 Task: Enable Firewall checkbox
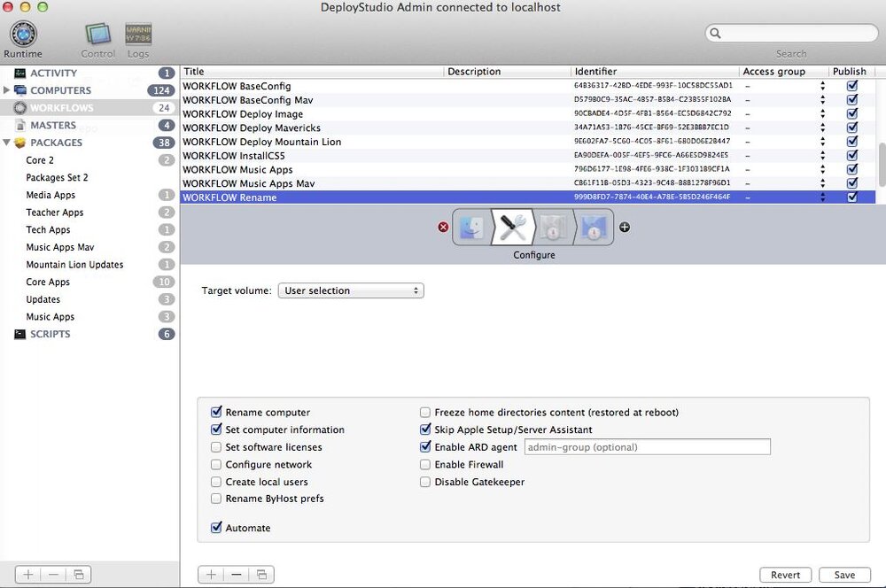[425, 464]
